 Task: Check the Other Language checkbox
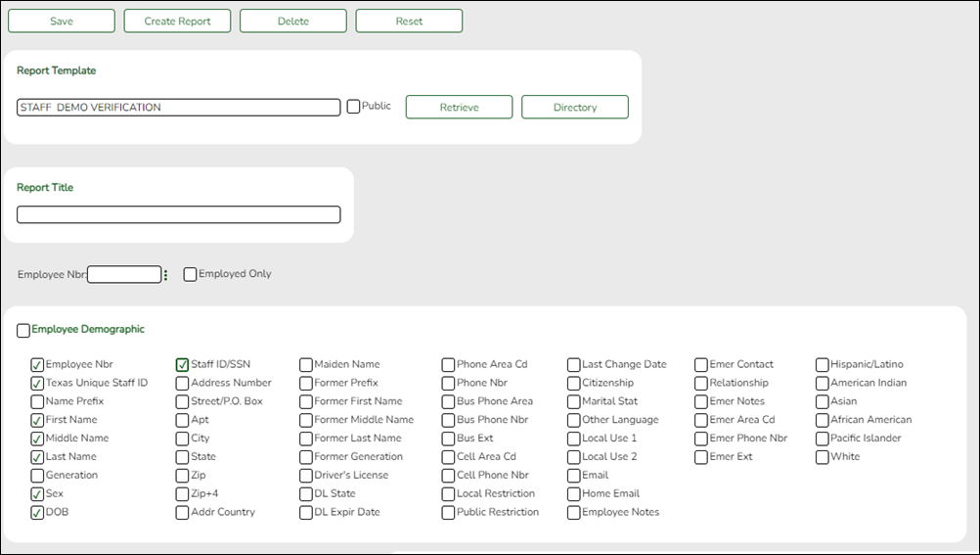pyautogui.click(x=574, y=420)
